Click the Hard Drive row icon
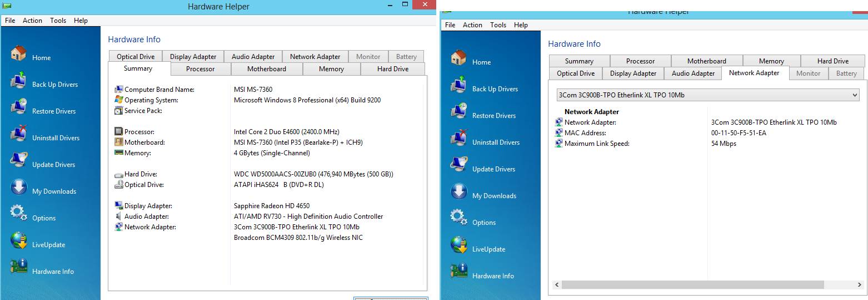Screen dimensions: 868x300 pyautogui.click(x=118, y=174)
